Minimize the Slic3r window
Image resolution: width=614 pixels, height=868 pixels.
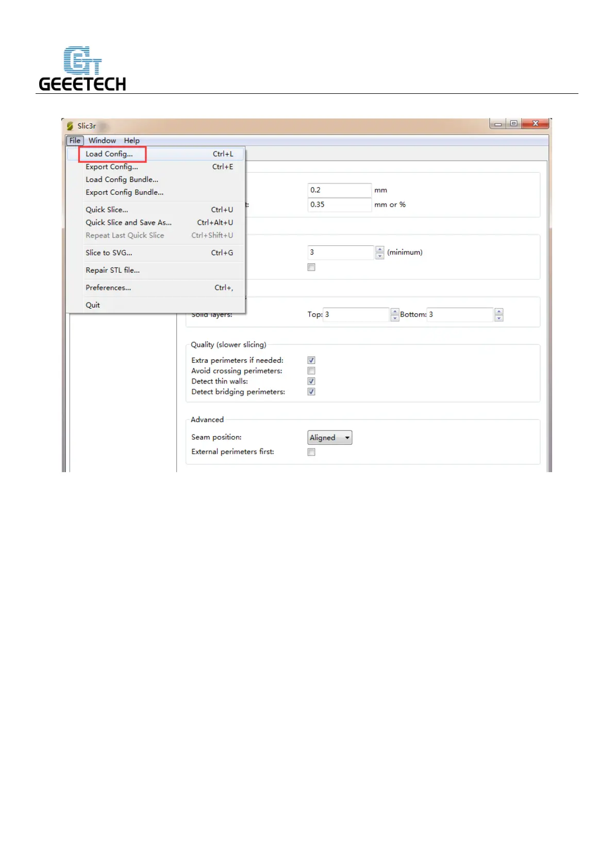[498, 124]
